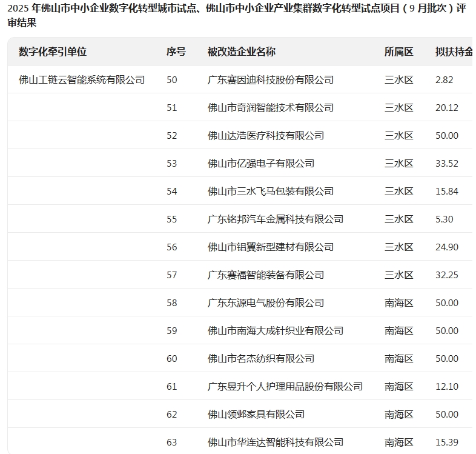Image resolution: width=476 pixels, height=454 pixels.
Task: Select 佛山市三水飞马包装有限公司
Action: pos(270,191)
